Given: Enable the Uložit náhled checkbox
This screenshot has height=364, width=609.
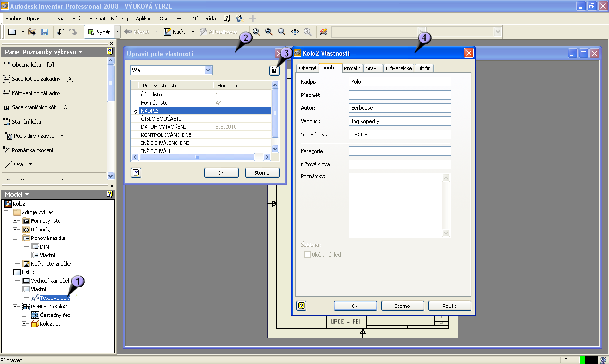Looking at the screenshot, I should (x=307, y=255).
